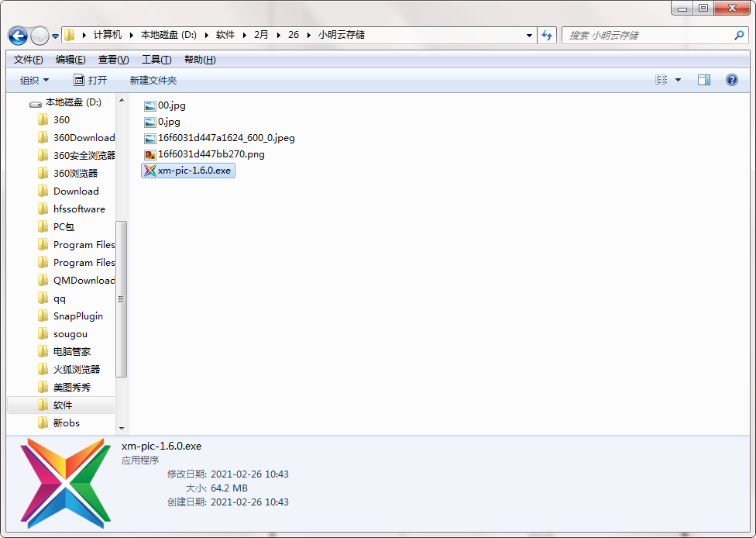Select the 新obs folder

tap(59, 423)
